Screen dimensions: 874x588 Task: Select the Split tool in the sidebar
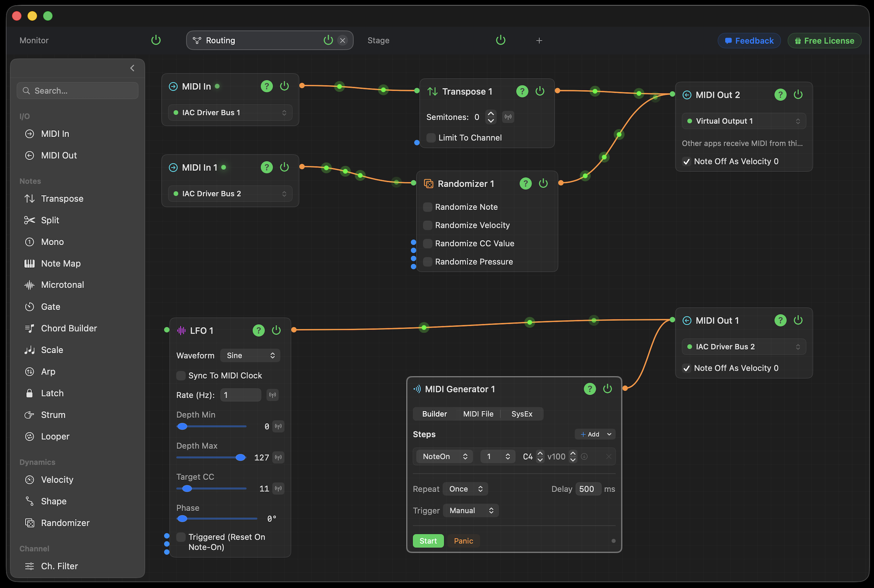tap(49, 220)
